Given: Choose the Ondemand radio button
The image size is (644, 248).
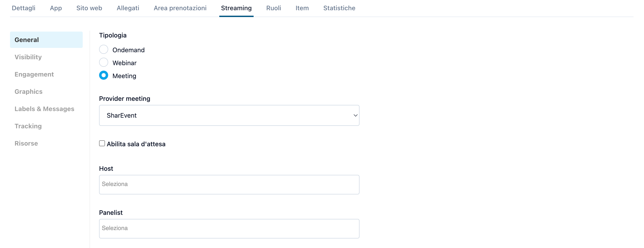Looking at the screenshot, I should click(x=103, y=50).
